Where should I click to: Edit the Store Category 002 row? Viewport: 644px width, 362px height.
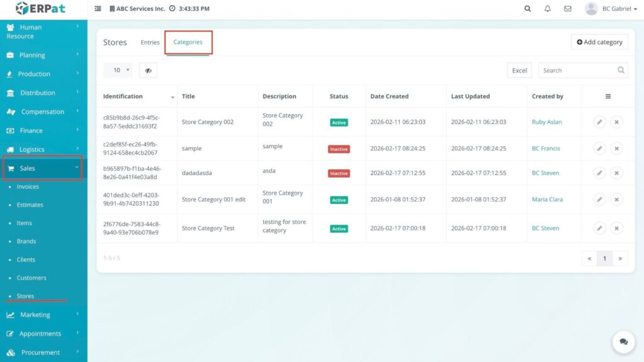tap(600, 122)
